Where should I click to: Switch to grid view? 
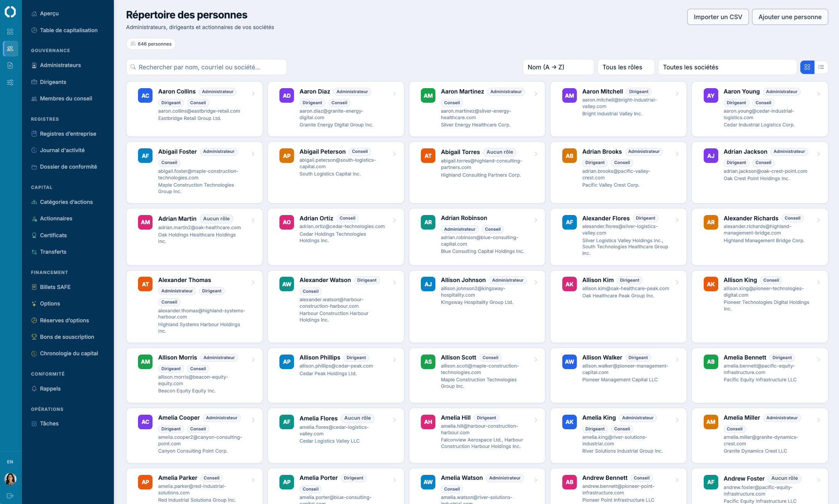coord(807,67)
